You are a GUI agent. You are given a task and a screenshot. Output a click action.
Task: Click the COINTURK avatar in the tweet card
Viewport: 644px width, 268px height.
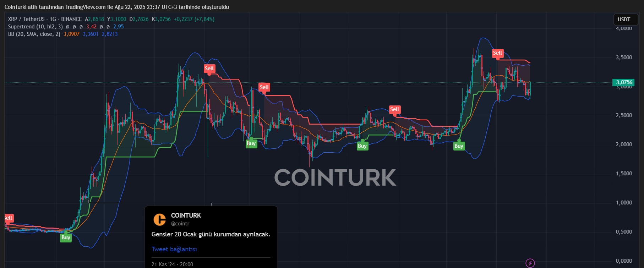159,219
